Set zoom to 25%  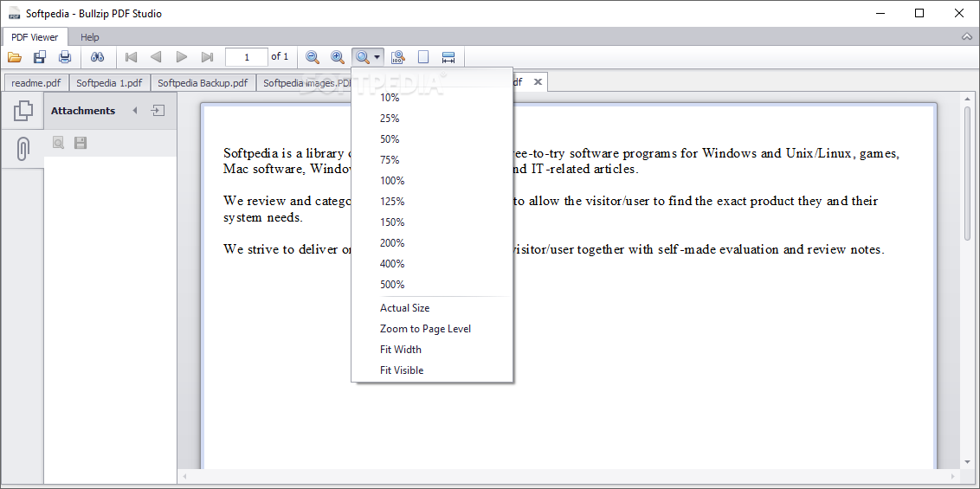432,118
